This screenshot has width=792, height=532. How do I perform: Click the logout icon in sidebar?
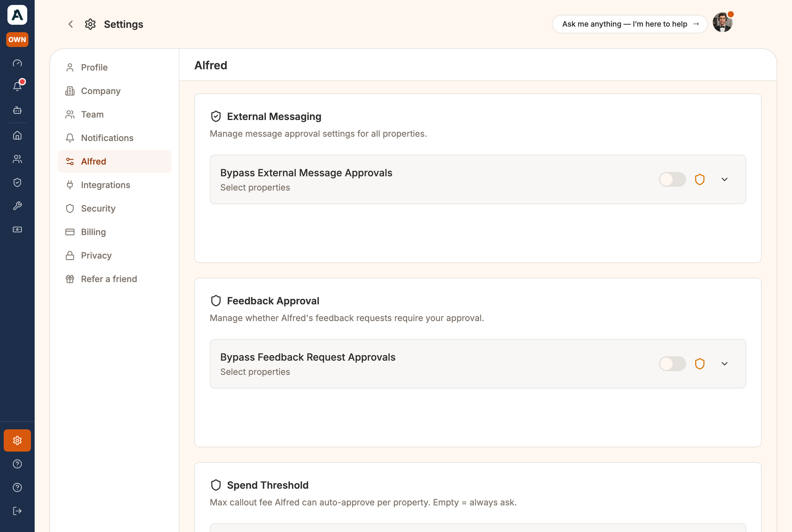[x=17, y=511]
